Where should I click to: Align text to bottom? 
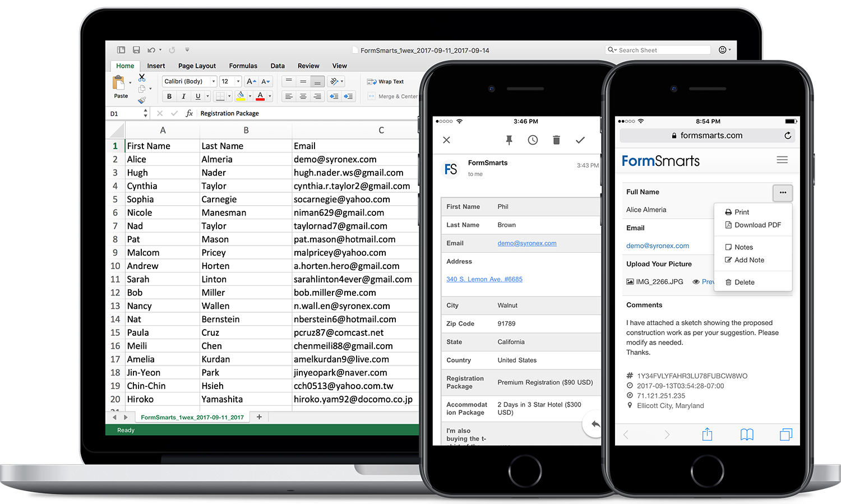click(x=317, y=81)
